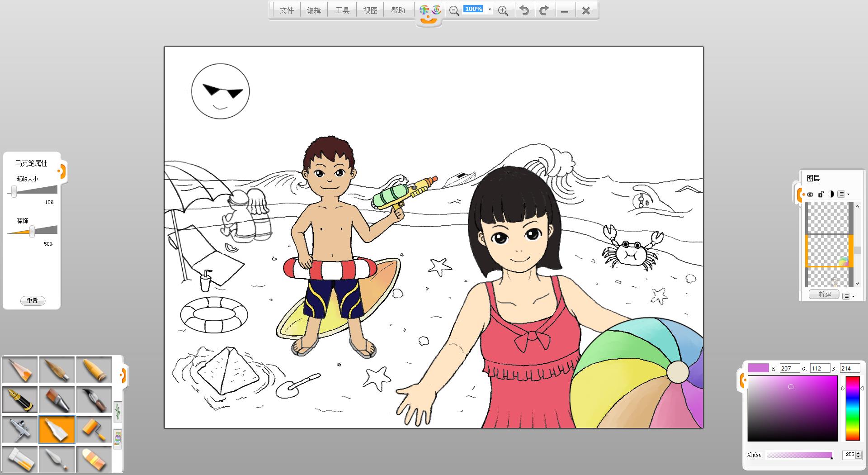Toggle the layer half-circle contrast icon
868x475 pixels.
point(831,195)
